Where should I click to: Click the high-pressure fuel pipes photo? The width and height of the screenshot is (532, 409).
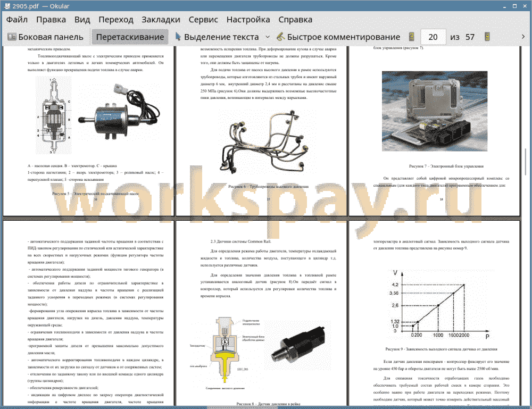[264, 142]
